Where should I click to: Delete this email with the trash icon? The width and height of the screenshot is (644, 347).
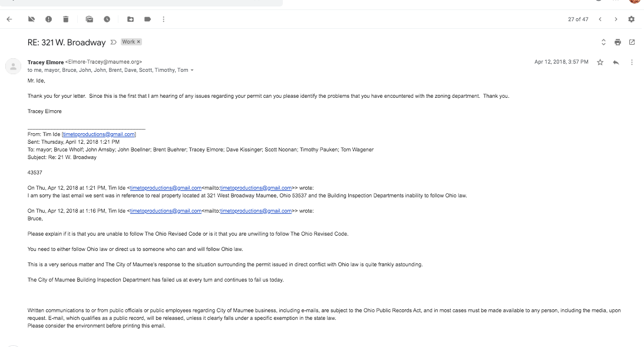pos(65,19)
